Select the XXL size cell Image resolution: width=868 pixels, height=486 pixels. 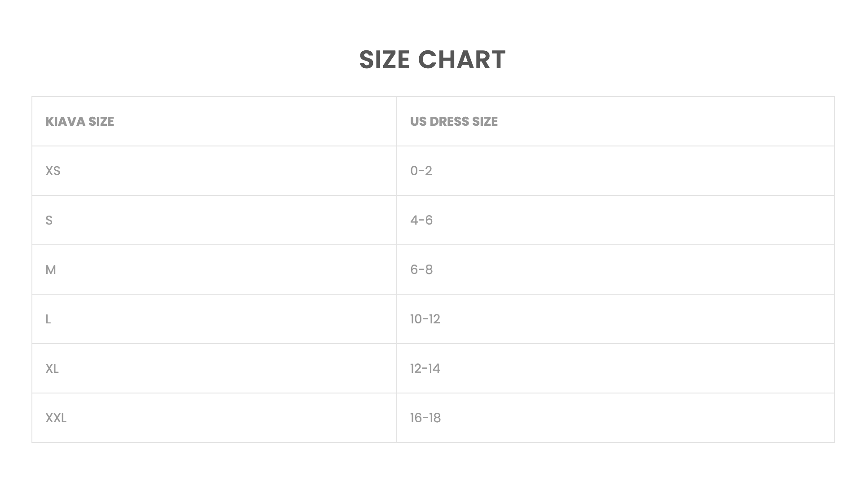coord(56,418)
